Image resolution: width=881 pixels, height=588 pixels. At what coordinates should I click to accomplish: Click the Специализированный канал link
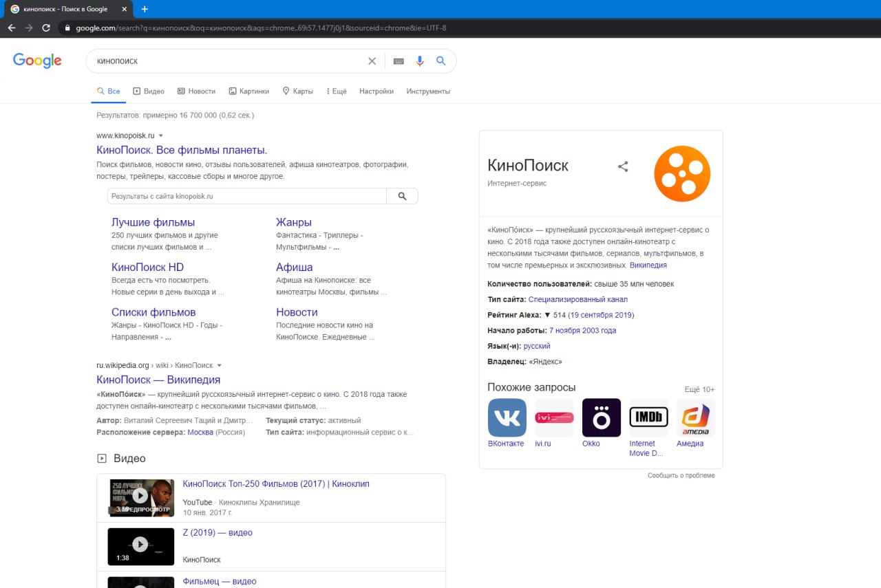(578, 299)
